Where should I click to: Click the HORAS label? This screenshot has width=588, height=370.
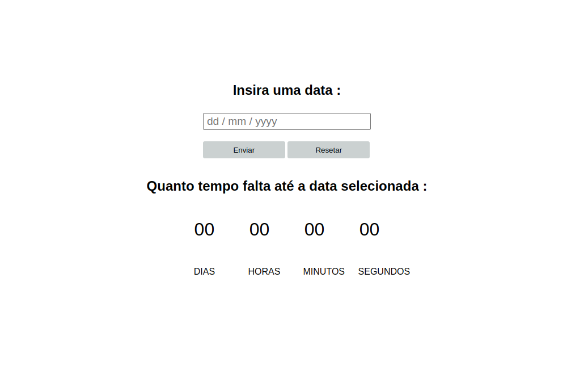[264, 272]
